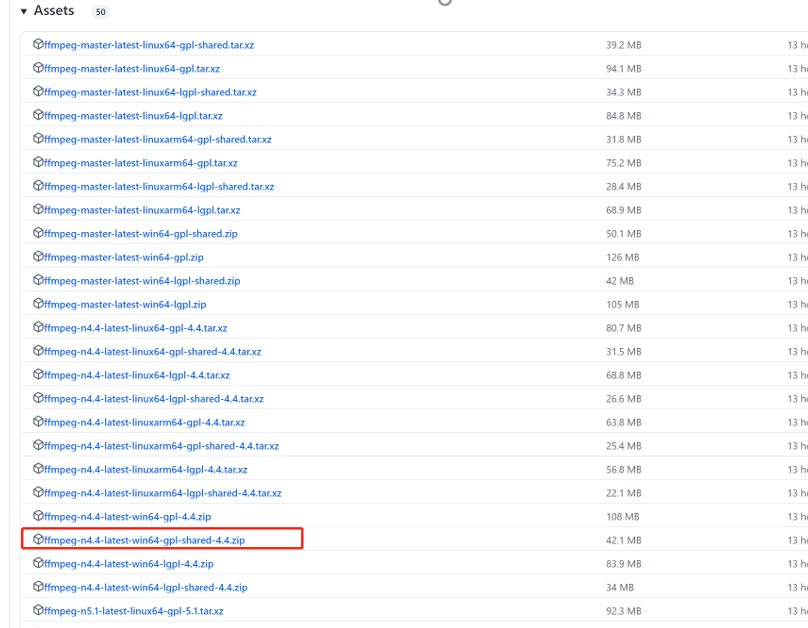Open ffmpeg-master-latest-linux64-lgpl.tar.xz link
Screen dimensions: 808x628
133,116
